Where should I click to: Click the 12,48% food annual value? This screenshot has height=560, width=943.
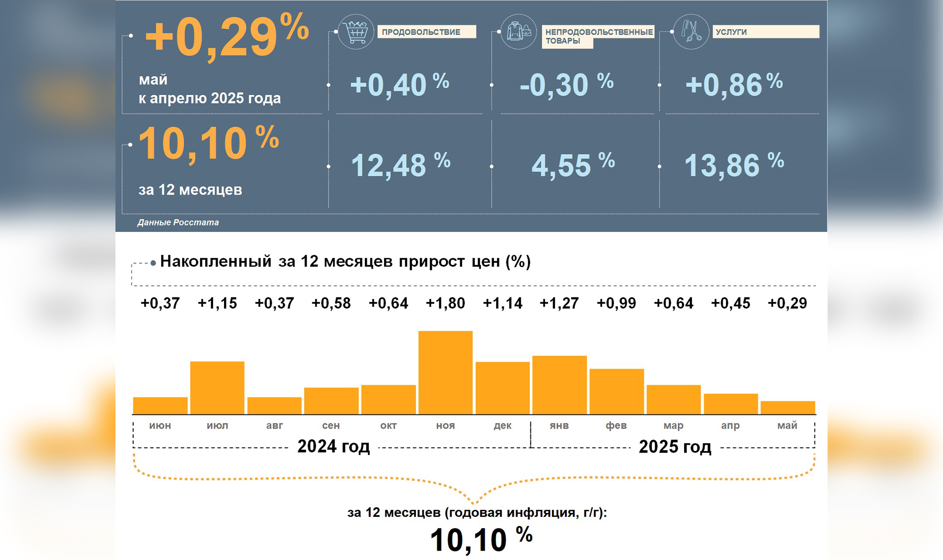(x=400, y=165)
